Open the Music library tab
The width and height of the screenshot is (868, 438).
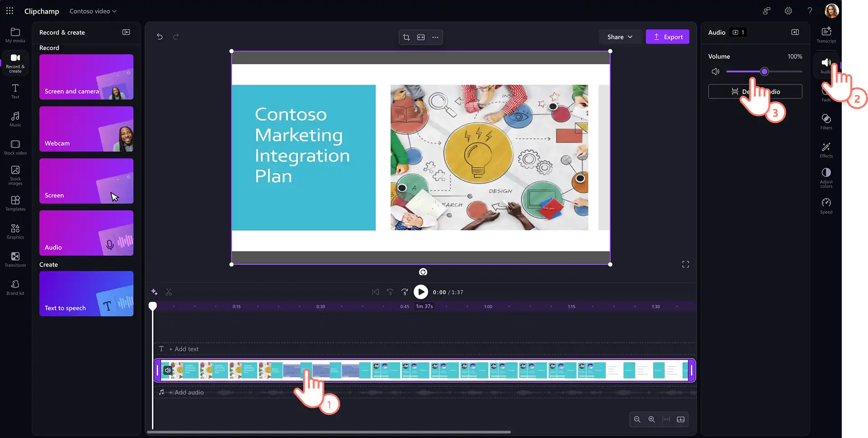15,119
